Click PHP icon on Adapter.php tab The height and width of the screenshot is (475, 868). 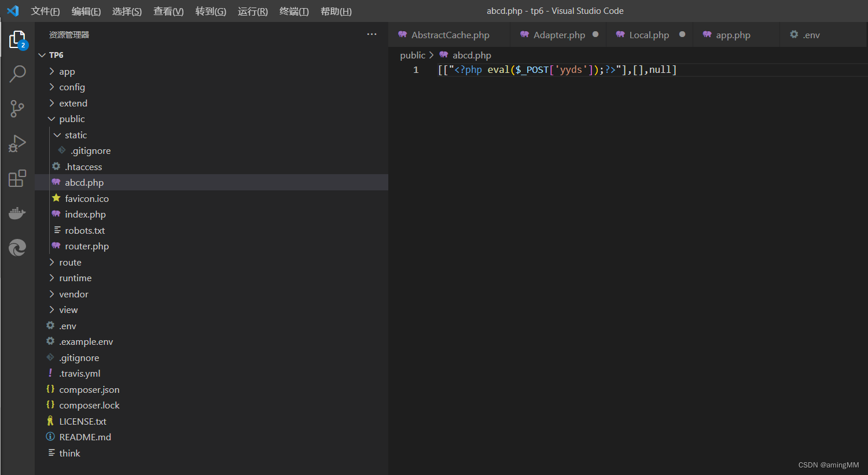[524, 35]
